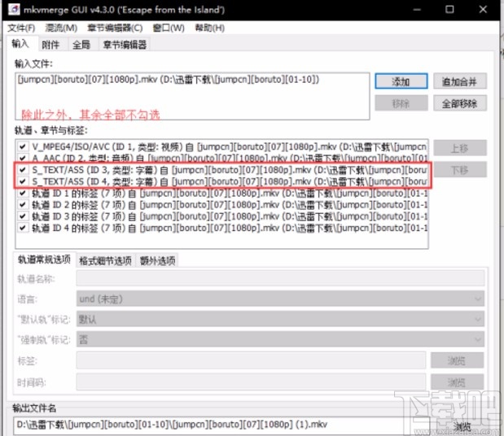The height and width of the screenshot is (436, 504).
Task: Click the 移除 button
Action: pos(401,103)
